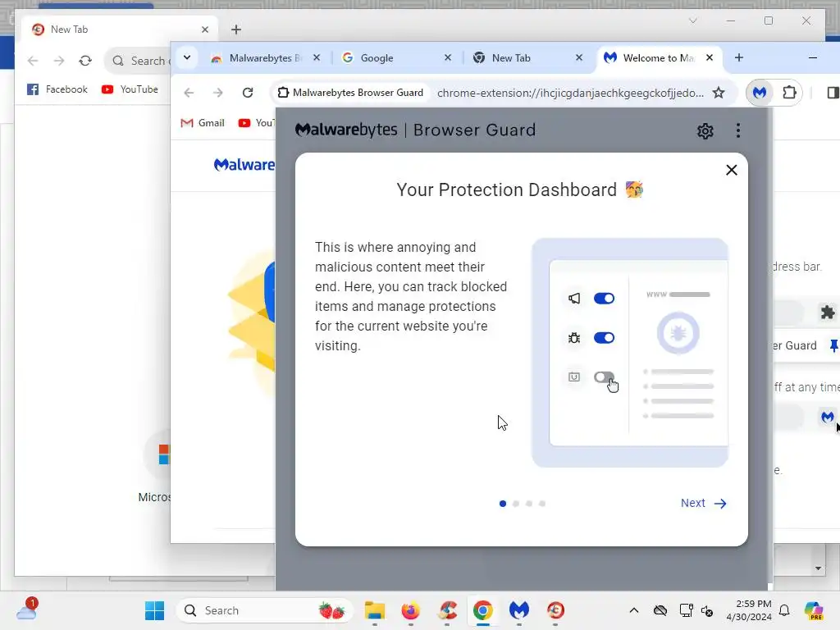Reload the Browser Guard page
The width and height of the screenshot is (840, 630).
click(x=248, y=93)
